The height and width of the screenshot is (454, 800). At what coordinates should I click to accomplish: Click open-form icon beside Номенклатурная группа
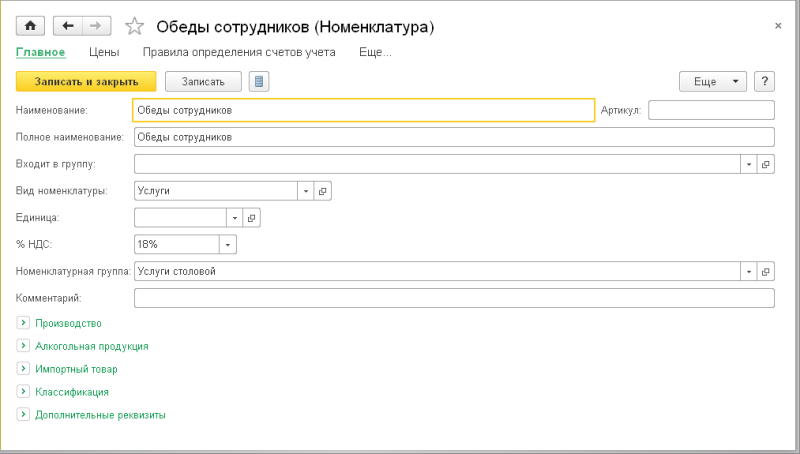tap(766, 271)
